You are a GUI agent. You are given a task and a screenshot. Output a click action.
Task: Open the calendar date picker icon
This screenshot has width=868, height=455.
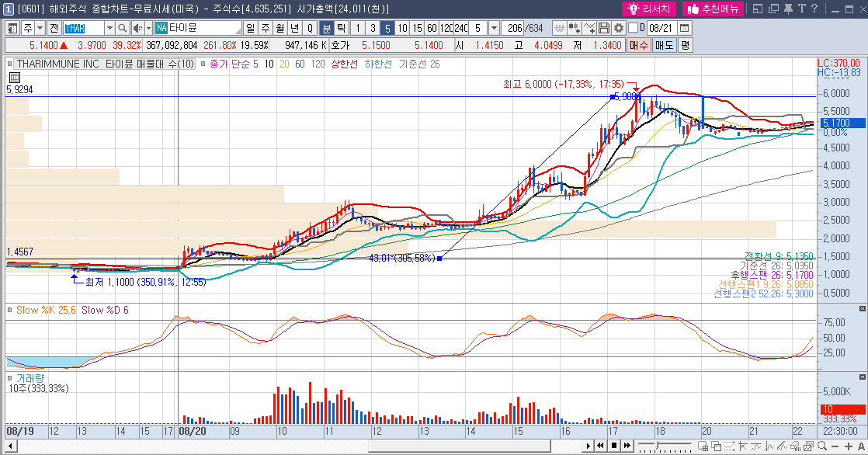point(684,28)
